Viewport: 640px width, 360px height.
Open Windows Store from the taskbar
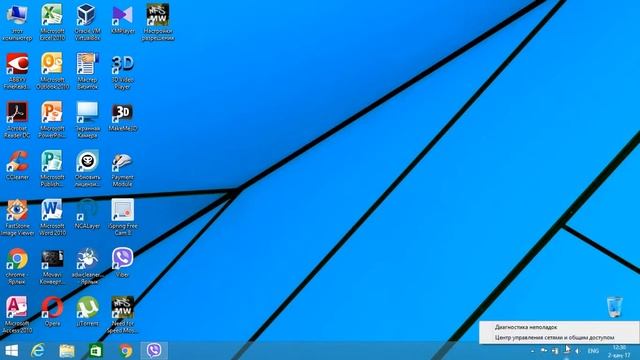pyautogui.click(x=96, y=351)
